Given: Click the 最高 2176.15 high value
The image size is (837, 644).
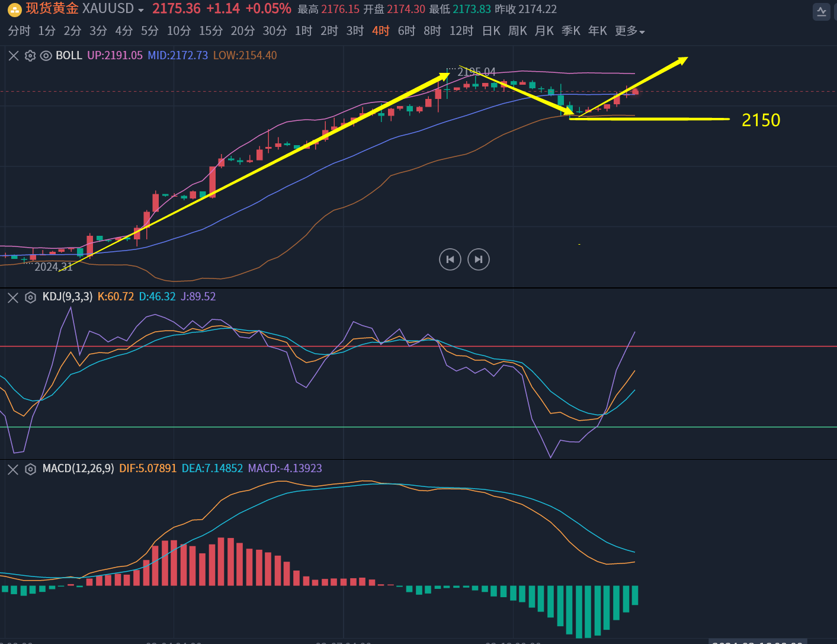Looking at the screenshot, I should click(329, 9).
